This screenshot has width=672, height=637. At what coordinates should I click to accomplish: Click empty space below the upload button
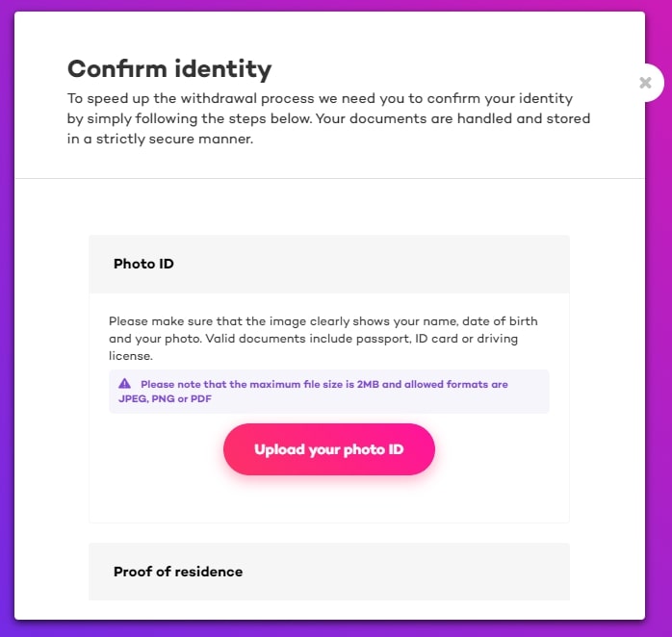[x=328, y=499]
